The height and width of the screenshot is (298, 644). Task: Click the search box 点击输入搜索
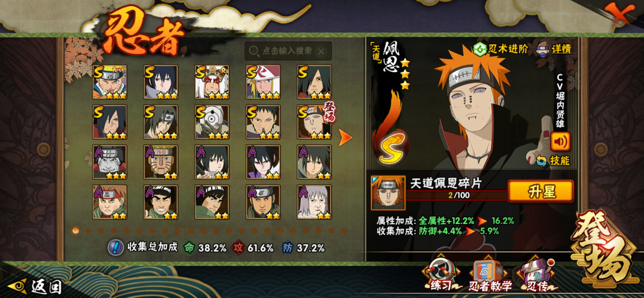(288, 51)
